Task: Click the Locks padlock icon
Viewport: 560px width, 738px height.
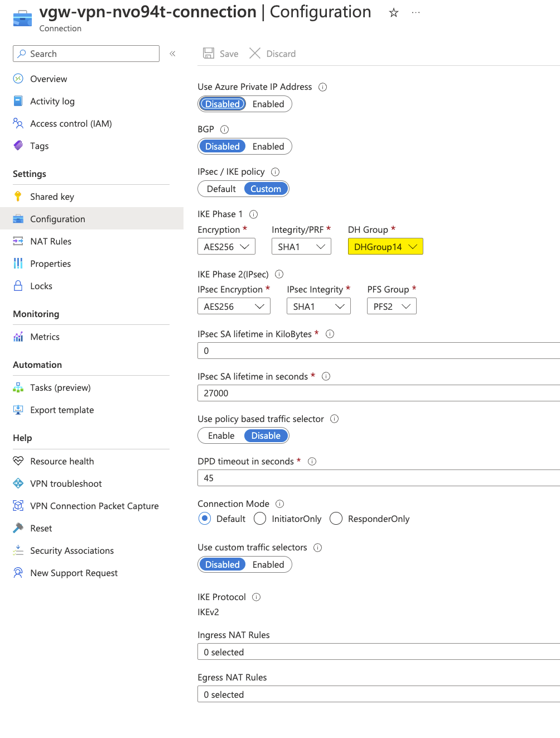Action: (x=18, y=286)
